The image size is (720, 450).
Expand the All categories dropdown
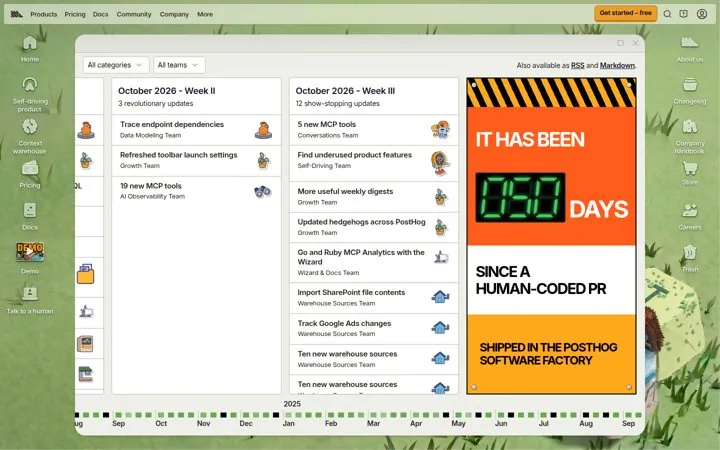(116, 65)
